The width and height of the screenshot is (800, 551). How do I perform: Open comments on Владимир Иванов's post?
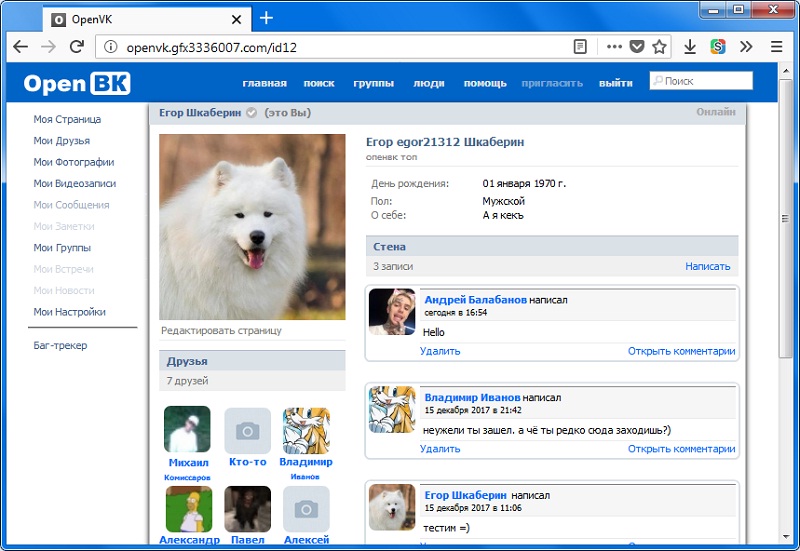(681, 448)
